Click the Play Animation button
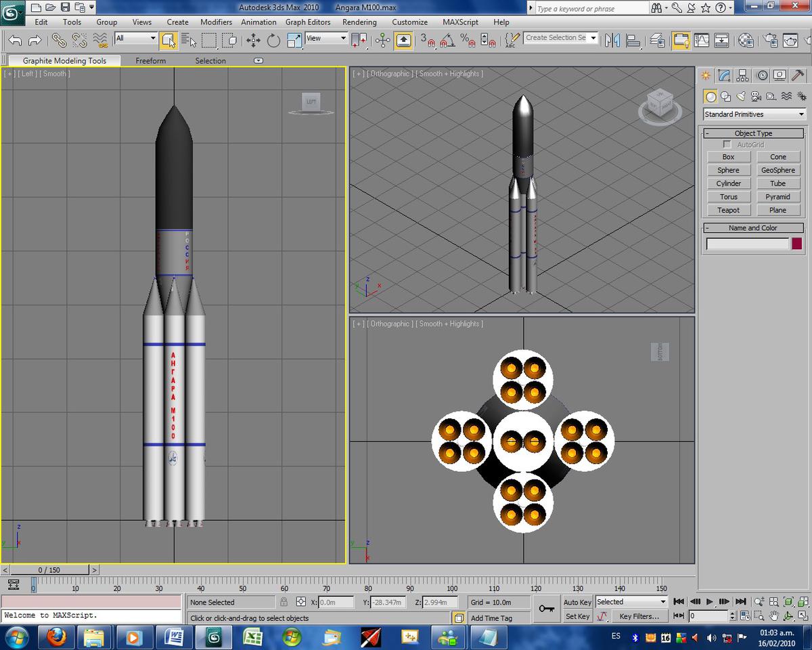Viewport: 812px width, 650px height. click(x=710, y=601)
